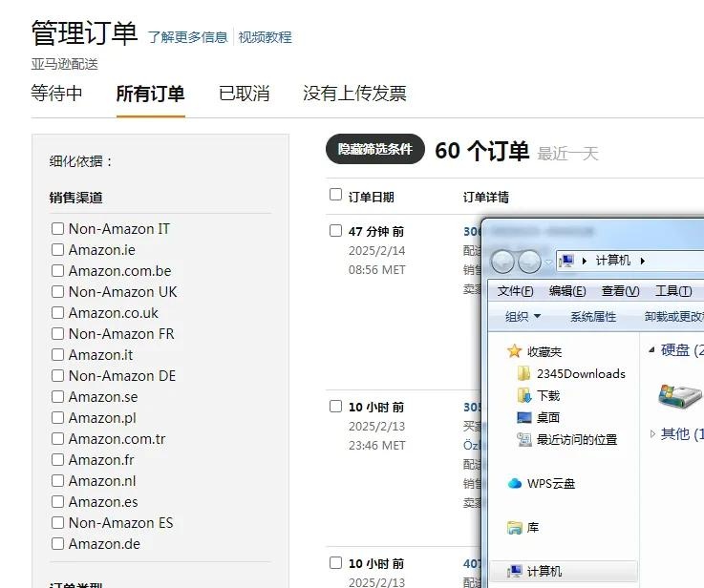704x588 pixels.
Task: Click the 隐藏筛选条件 button
Action: tap(375, 149)
